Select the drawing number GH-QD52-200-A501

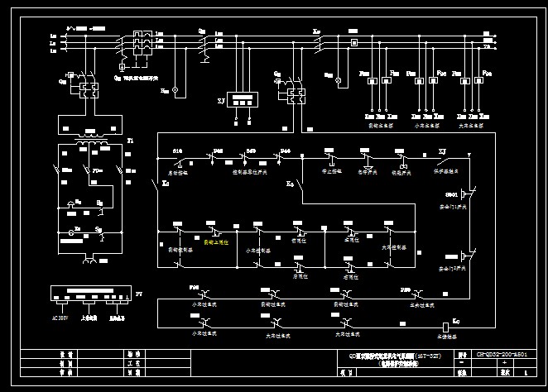497,354
